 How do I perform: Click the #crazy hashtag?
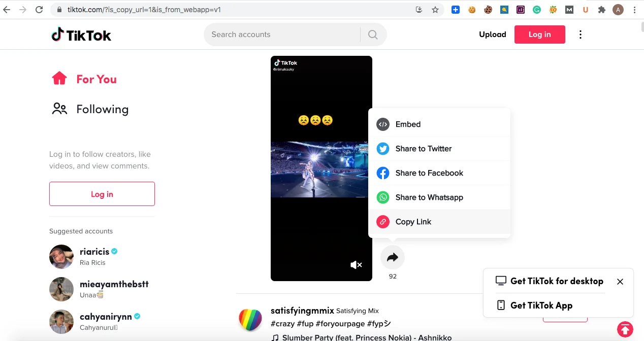tap(283, 324)
